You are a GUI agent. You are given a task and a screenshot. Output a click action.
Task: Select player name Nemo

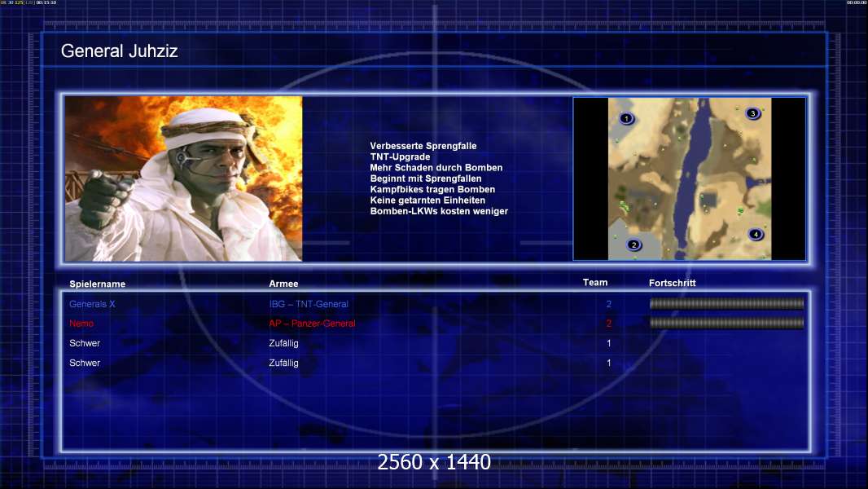(x=81, y=324)
